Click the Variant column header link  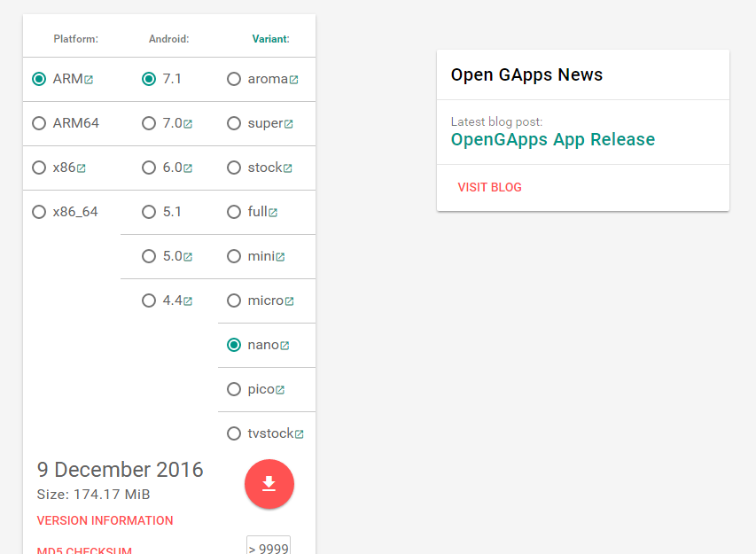pyautogui.click(x=270, y=39)
